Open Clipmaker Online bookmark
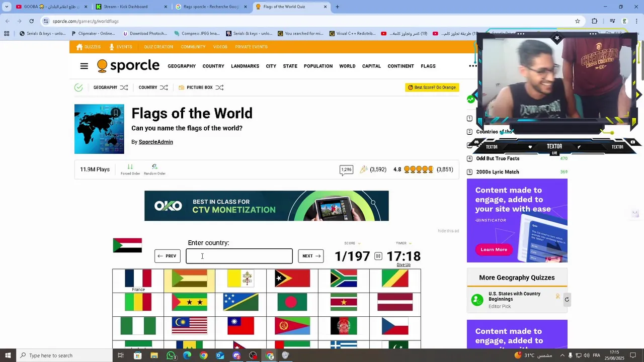This screenshot has height=362, width=644. click(93, 34)
